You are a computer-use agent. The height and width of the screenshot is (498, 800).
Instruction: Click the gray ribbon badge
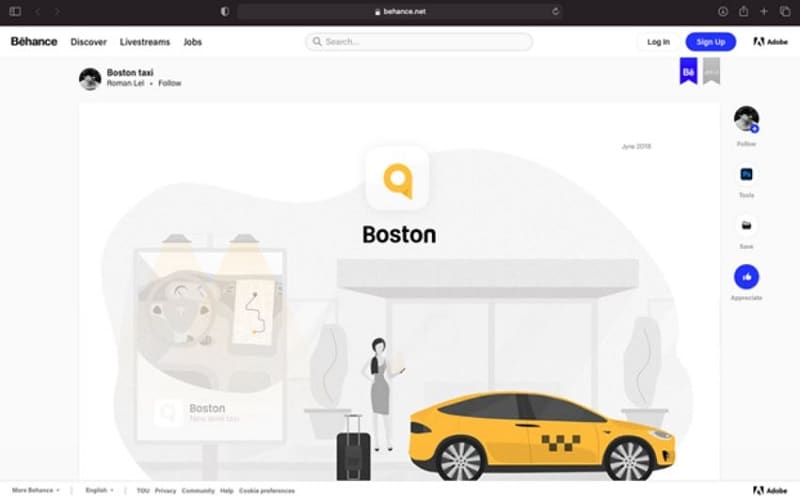[711, 71]
